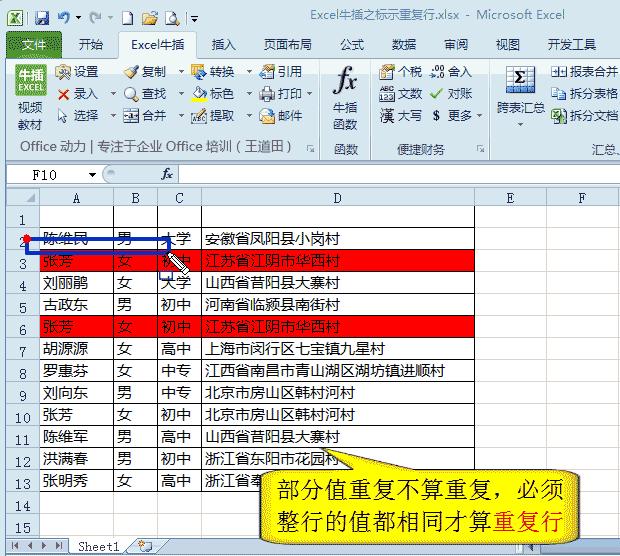Select the Sheet1 worksheet tab

click(x=98, y=547)
